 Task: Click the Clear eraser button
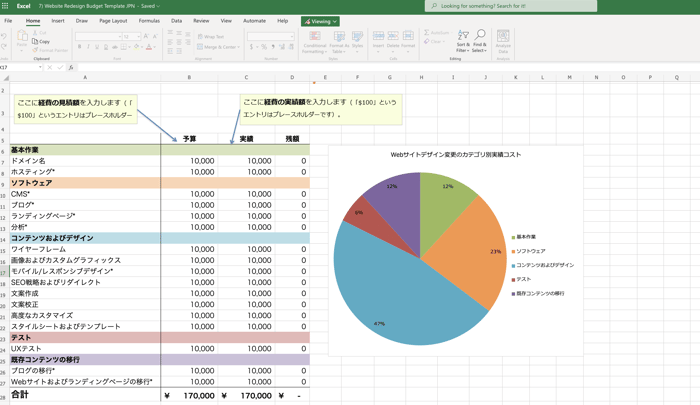tap(433, 42)
